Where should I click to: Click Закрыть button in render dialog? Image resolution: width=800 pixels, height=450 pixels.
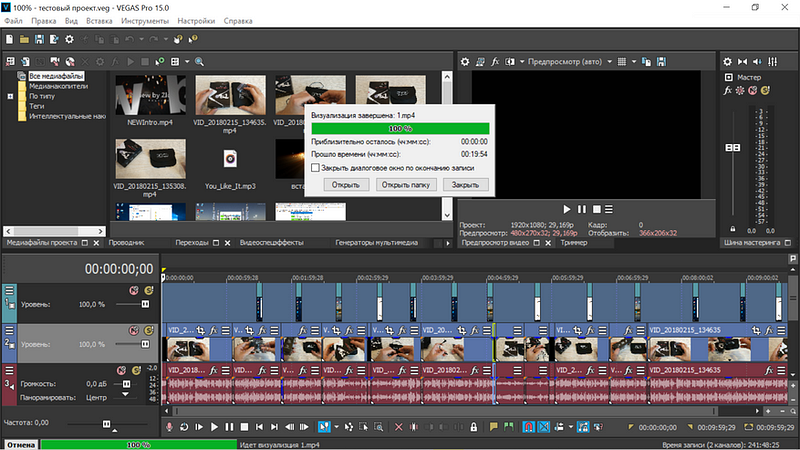coord(465,185)
